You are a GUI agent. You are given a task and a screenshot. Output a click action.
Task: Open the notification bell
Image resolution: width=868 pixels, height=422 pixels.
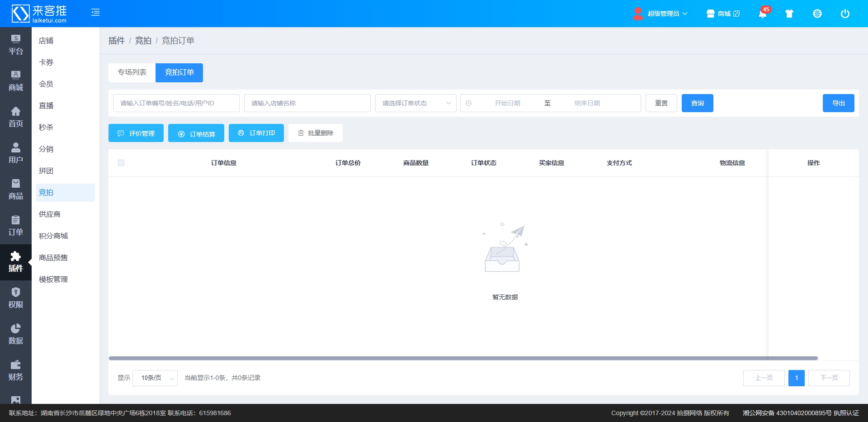pyautogui.click(x=763, y=14)
